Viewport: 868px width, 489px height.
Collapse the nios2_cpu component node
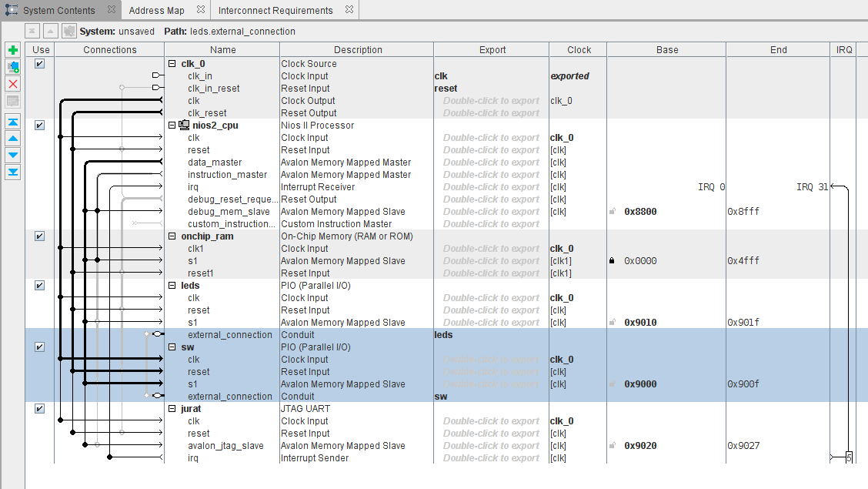coord(172,126)
